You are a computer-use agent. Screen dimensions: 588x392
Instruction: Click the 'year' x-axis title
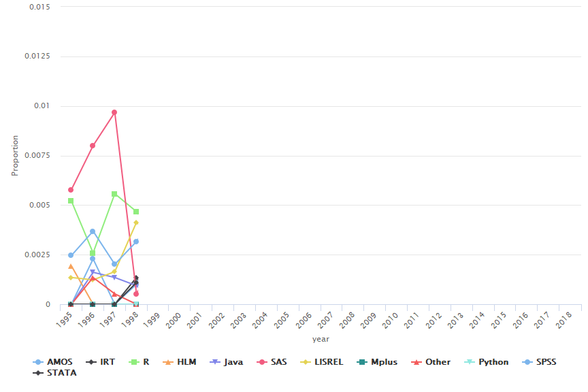click(x=321, y=339)
